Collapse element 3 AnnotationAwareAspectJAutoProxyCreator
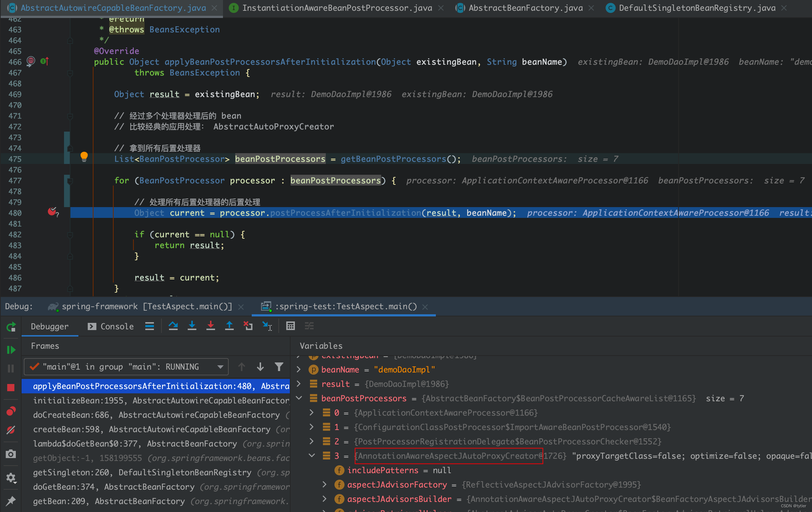812x512 pixels. 311,456
